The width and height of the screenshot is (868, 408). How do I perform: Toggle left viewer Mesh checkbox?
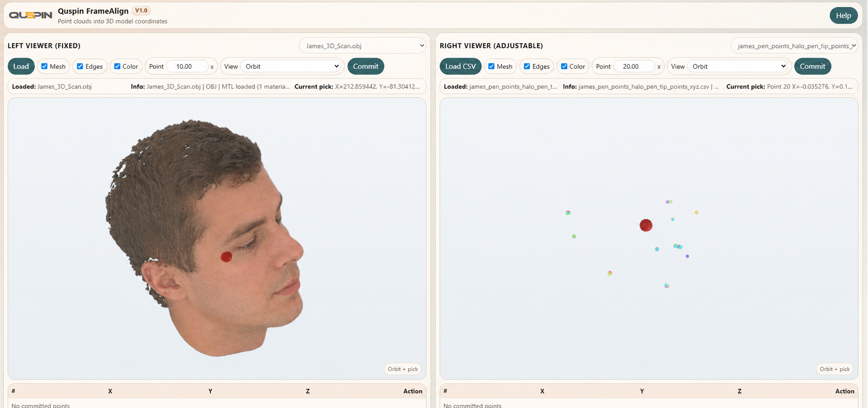[45, 66]
